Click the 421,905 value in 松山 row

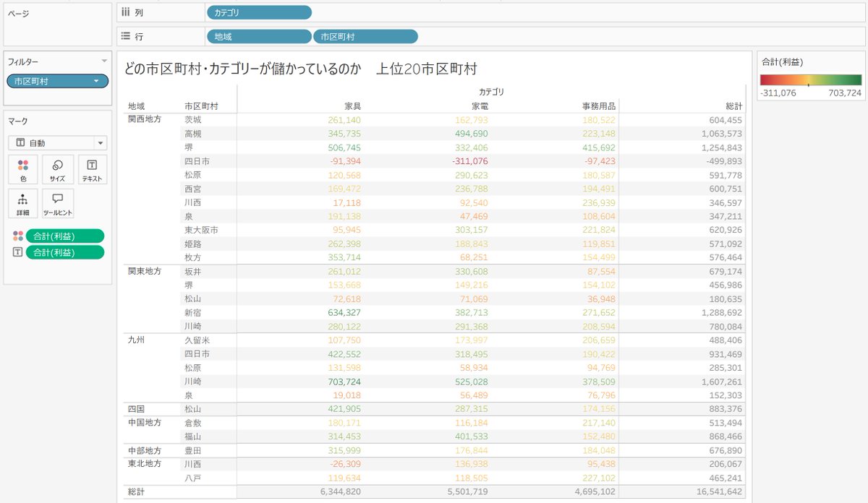(344, 409)
